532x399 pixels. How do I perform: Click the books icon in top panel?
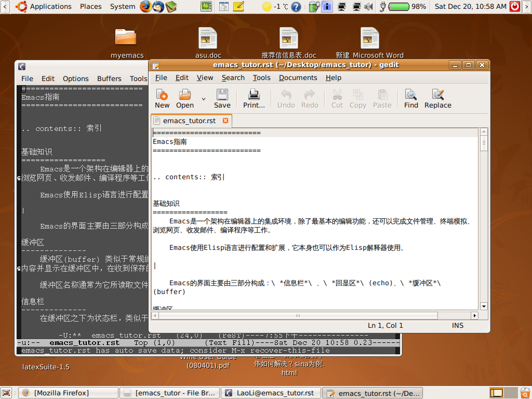(x=171, y=6)
